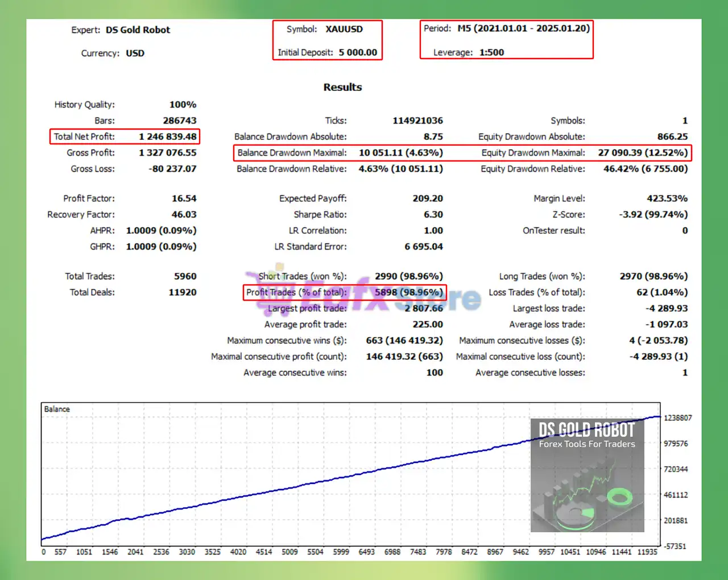Screen dimensions: 728x580
Task: Select the Profit Trades 5898 (98.96%) value
Action: [x=408, y=292]
